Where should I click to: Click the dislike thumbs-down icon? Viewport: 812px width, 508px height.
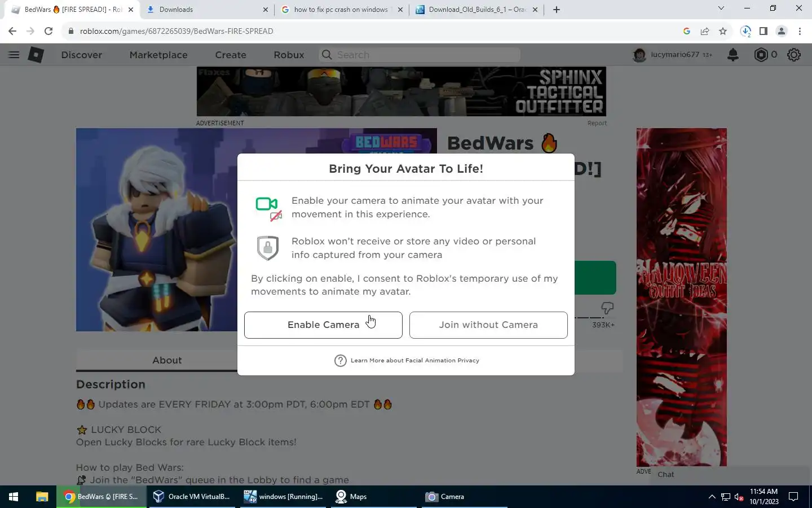click(x=607, y=308)
